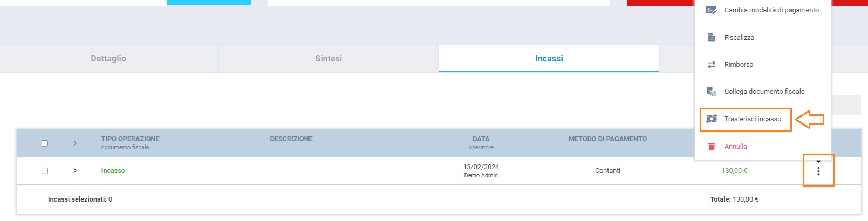Click the Tipo Operazione column header

coord(130,139)
